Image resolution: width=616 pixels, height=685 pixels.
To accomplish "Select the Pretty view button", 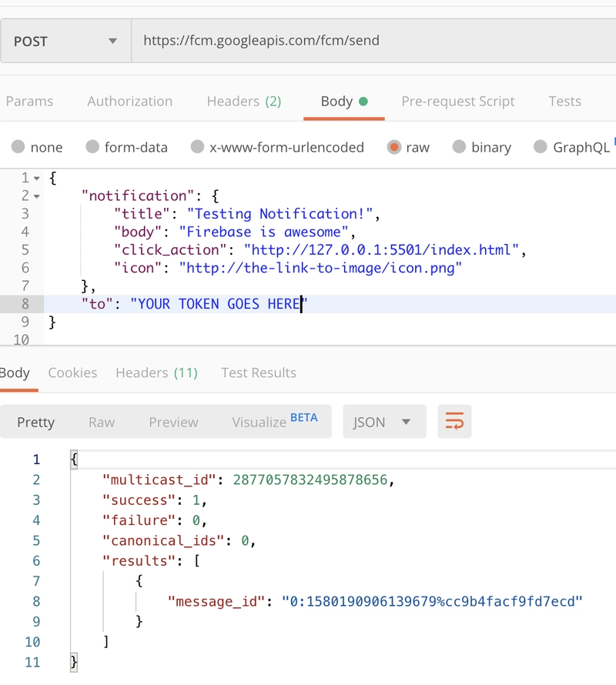I will (x=36, y=422).
